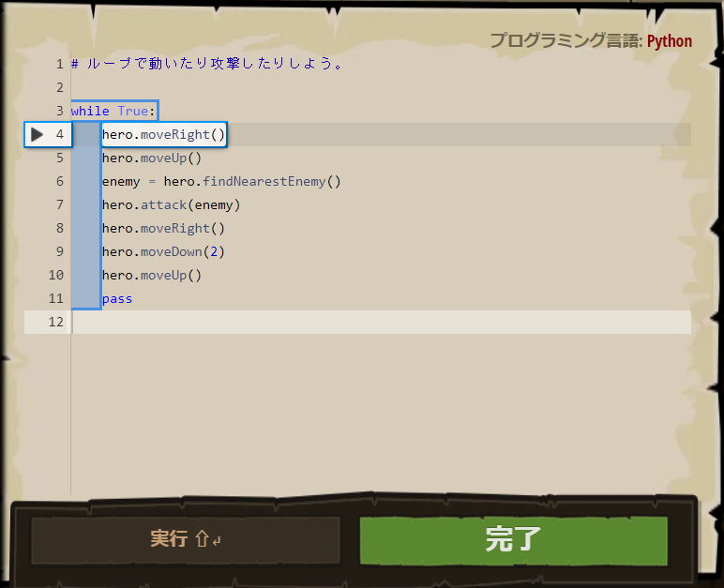The height and width of the screenshot is (588, 724).
Task: Click the Japanese comment on line 1
Action: (x=207, y=64)
